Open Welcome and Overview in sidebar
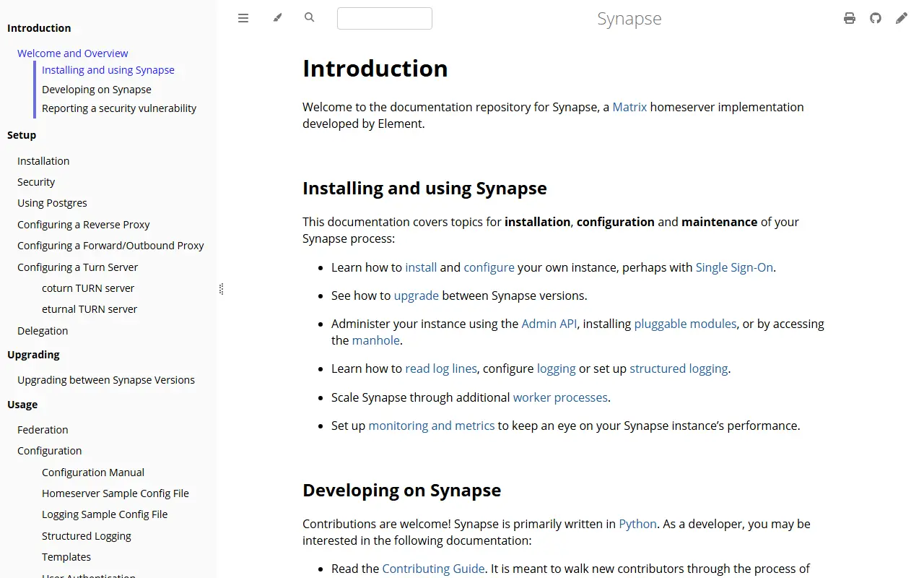Image resolution: width=924 pixels, height=578 pixels. 72,53
